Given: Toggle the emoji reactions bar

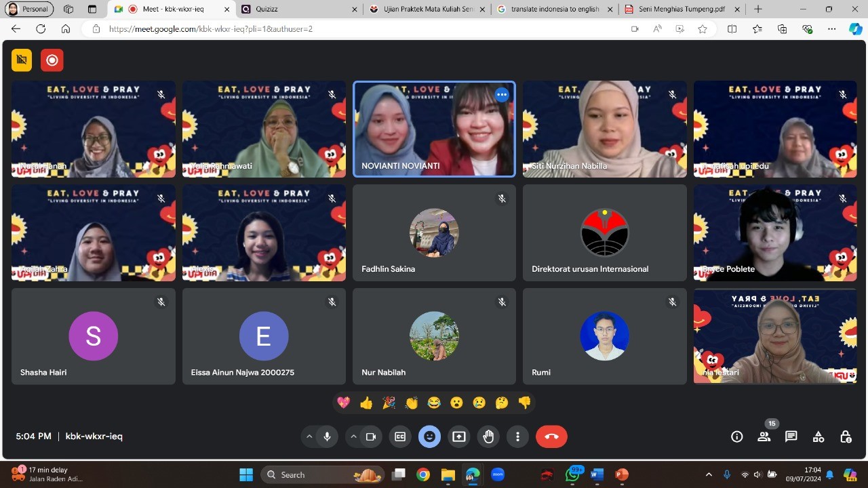Looking at the screenshot, I should (429, 436).
